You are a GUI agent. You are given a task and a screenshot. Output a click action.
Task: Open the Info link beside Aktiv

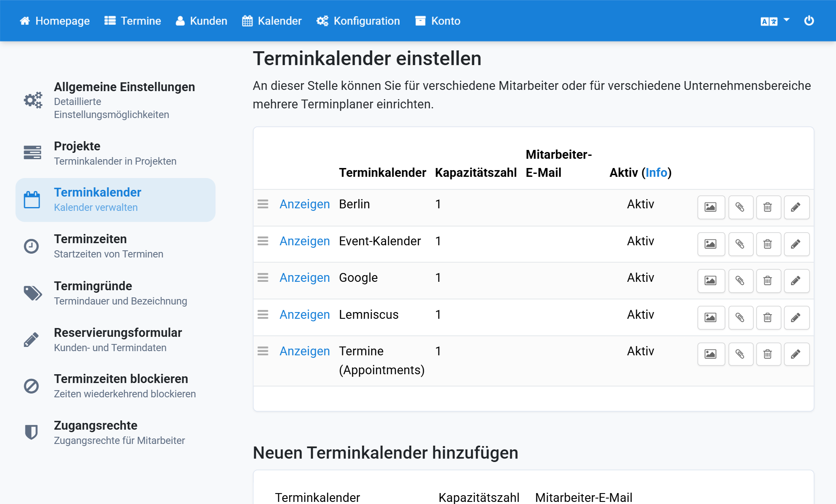(x=656, y=173)
